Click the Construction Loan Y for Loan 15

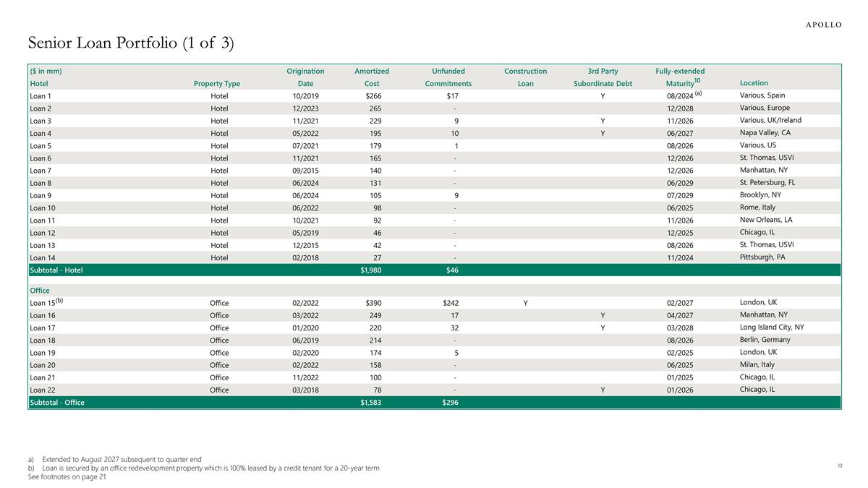tap(525, 303)
